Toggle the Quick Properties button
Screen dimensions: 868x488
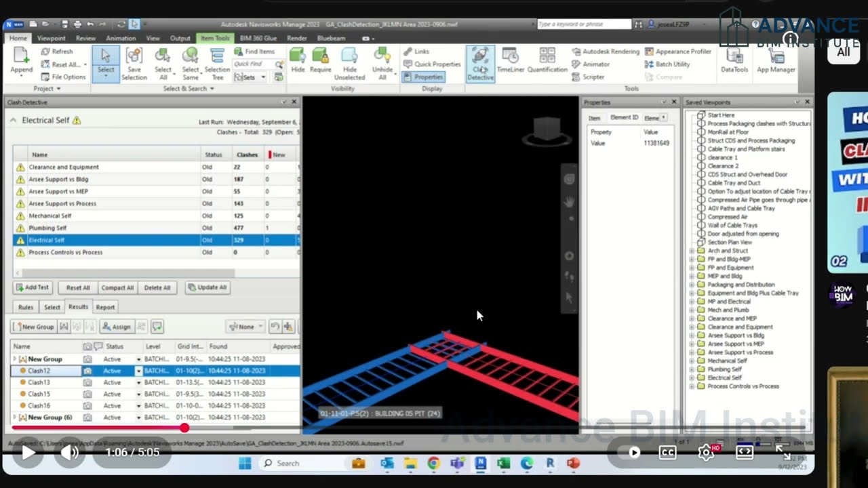(x=432, y=64)
